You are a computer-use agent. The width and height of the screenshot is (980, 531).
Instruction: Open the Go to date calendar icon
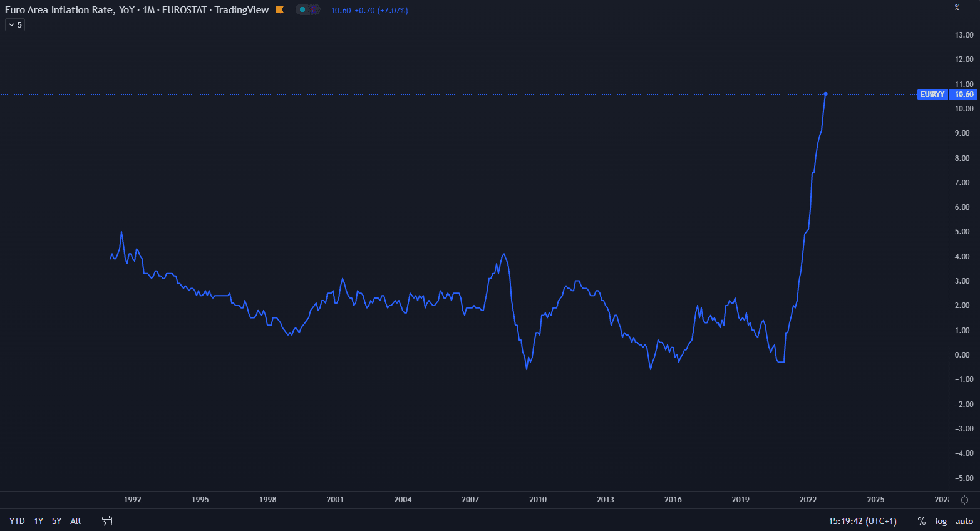tap(107, 521)
